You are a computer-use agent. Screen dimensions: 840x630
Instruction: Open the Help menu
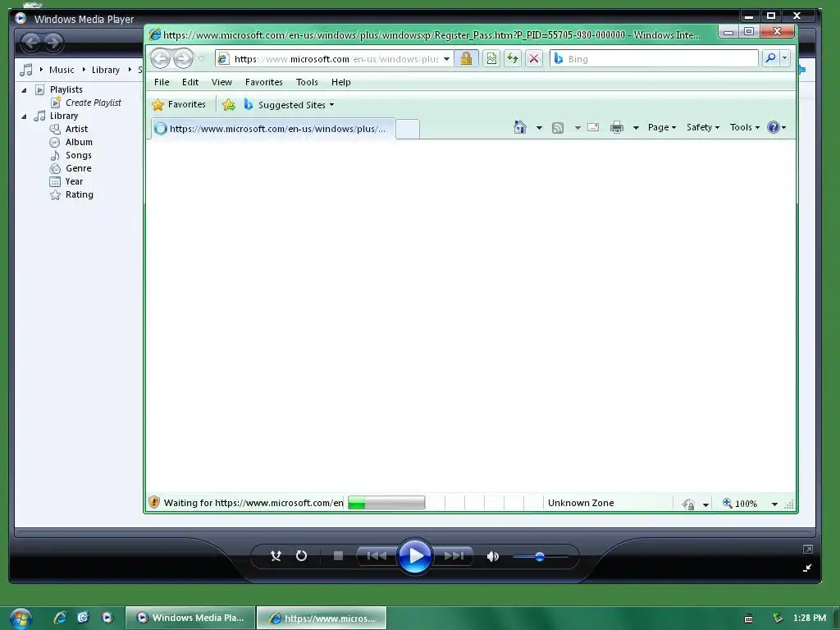[x=340, y=82]
